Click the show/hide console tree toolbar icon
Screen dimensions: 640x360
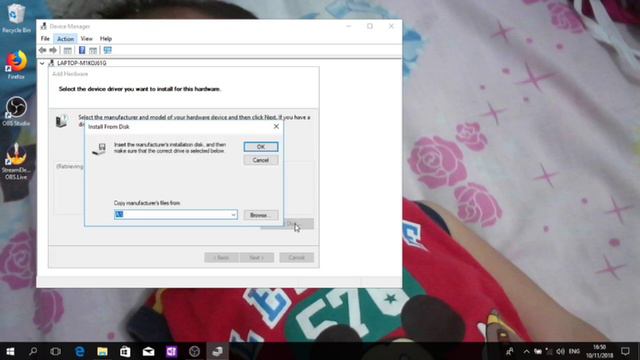tap(68, 50)
